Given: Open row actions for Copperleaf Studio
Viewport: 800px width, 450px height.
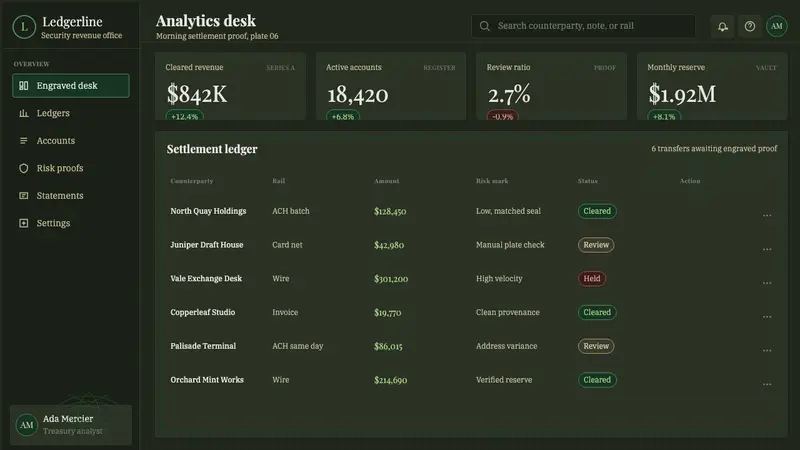Looking at the screenshot, I should [x=767, y=316].
